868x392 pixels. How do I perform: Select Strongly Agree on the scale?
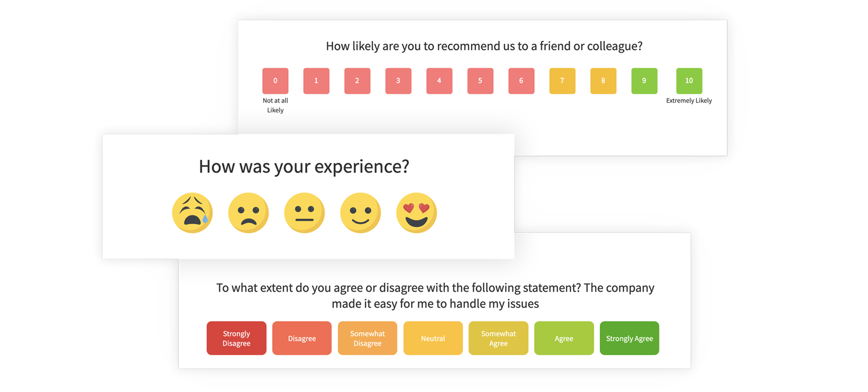pos(629,338)
